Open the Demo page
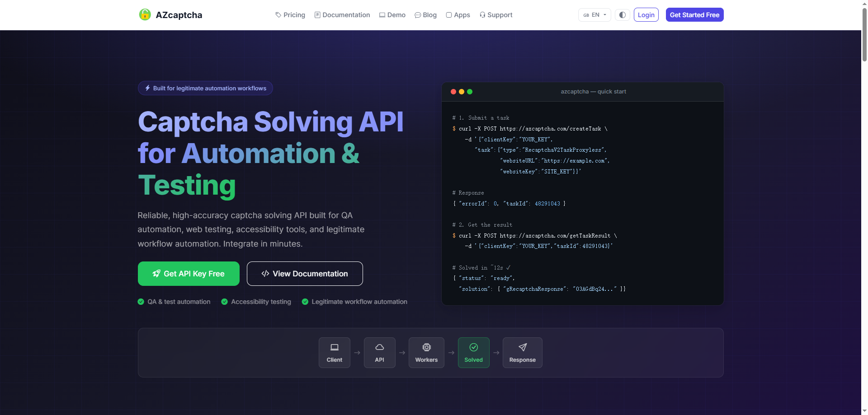This screenshot has height=415, width=868. click(392, 15)
